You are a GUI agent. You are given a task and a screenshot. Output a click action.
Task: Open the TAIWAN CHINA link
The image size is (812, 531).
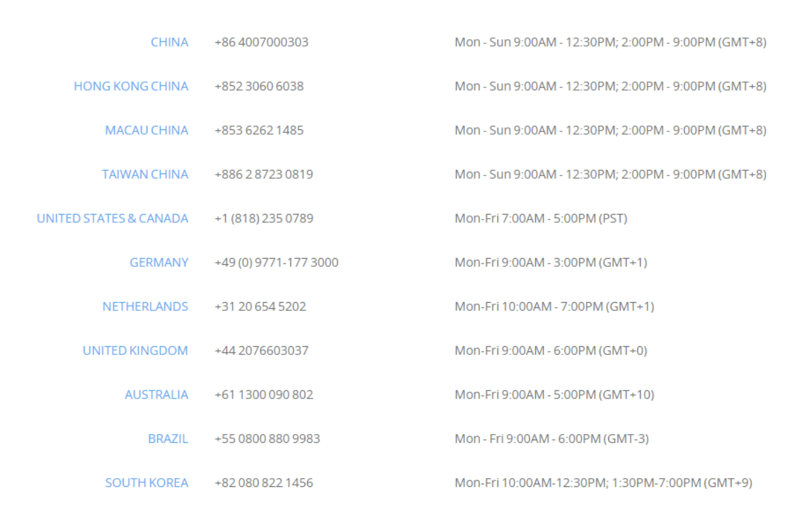click(145, 174)
